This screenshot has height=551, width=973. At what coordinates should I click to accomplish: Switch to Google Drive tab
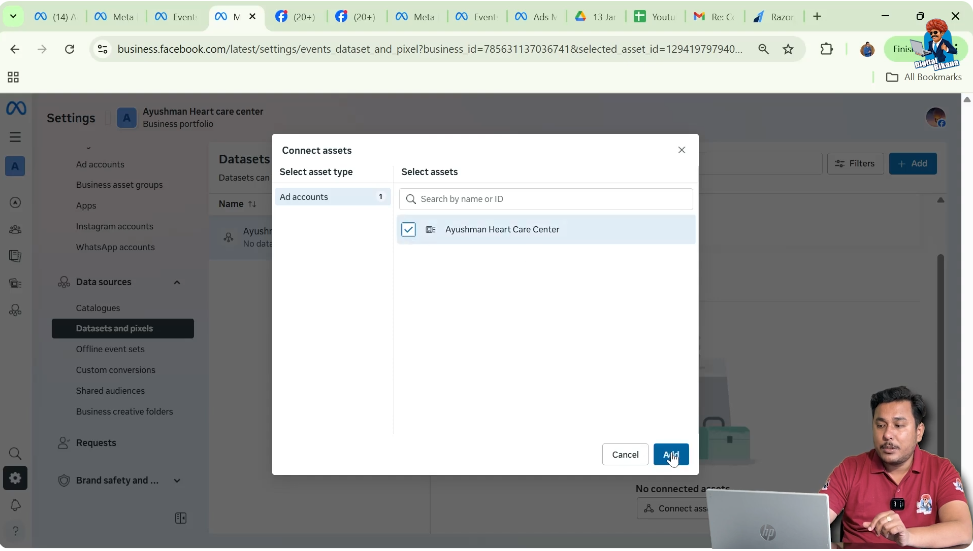pos(594,17)
